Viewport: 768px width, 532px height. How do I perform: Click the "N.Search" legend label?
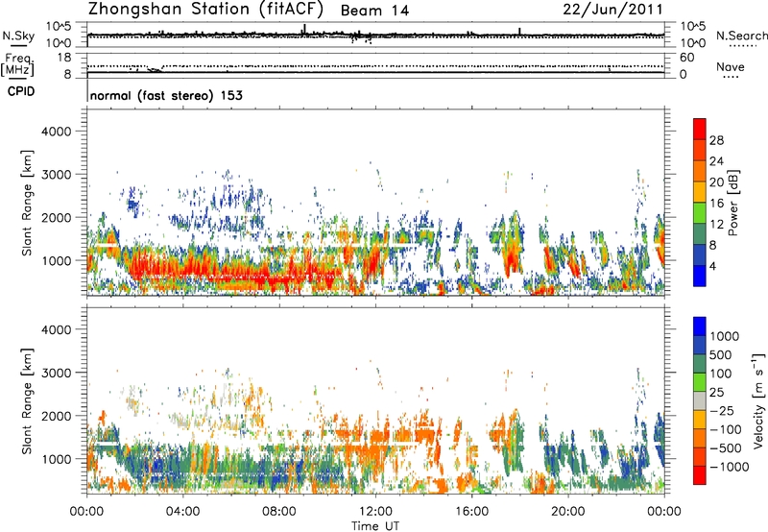[741, 36]
